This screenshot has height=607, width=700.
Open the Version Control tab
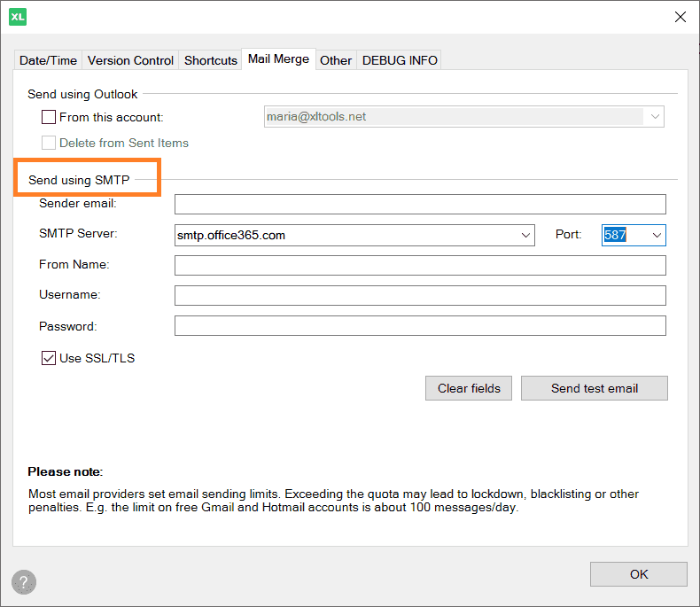pyautogui.click(x=130, y=60)
